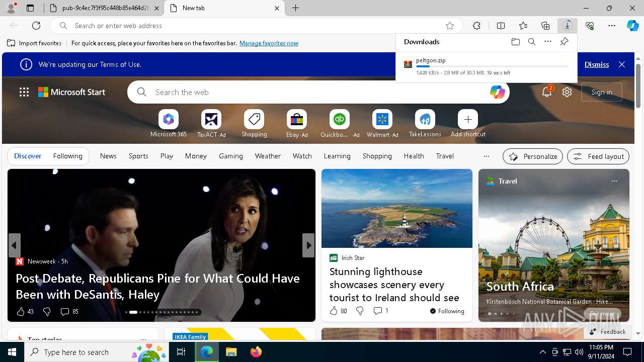
Task: Open downloads folder from Downloads panel
Action: click(x=516, y=42)
